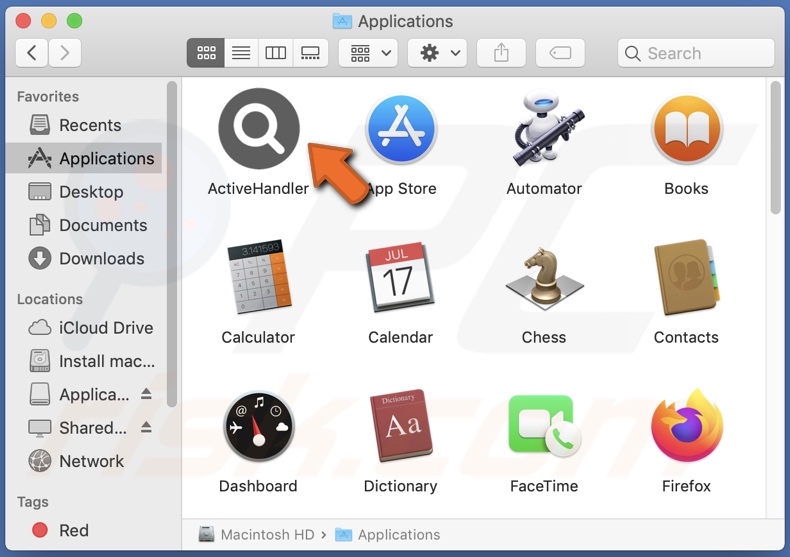Open the FaceTime app
Viewport: 790px width, 557px height.
point(545,426)
